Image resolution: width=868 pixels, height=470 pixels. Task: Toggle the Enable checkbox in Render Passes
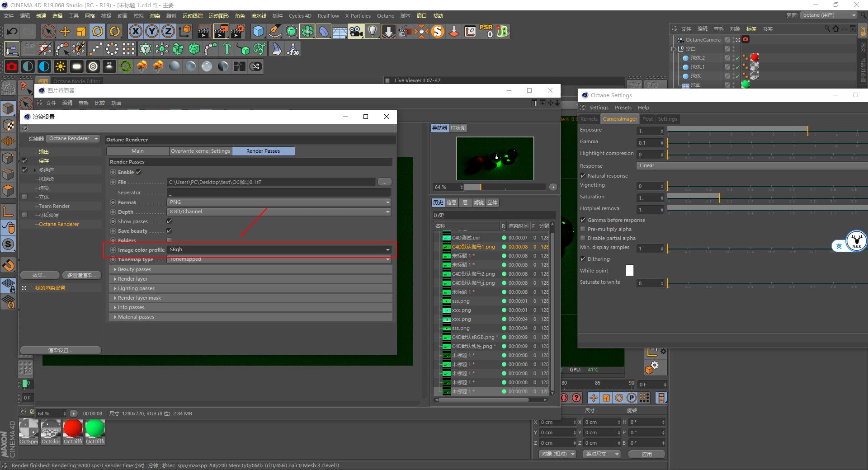pyautogui.click(x=139, y=172)
